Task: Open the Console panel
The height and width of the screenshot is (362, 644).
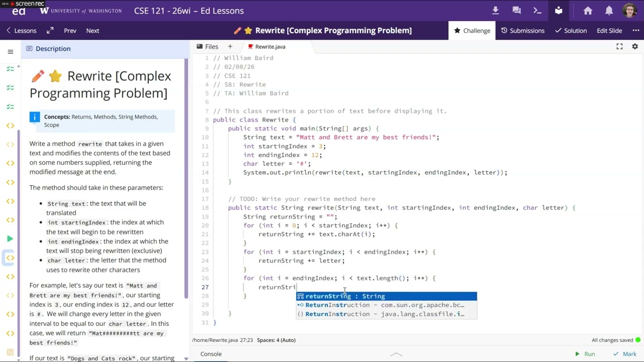Action: pyautogui.click(x=211, y=354)
